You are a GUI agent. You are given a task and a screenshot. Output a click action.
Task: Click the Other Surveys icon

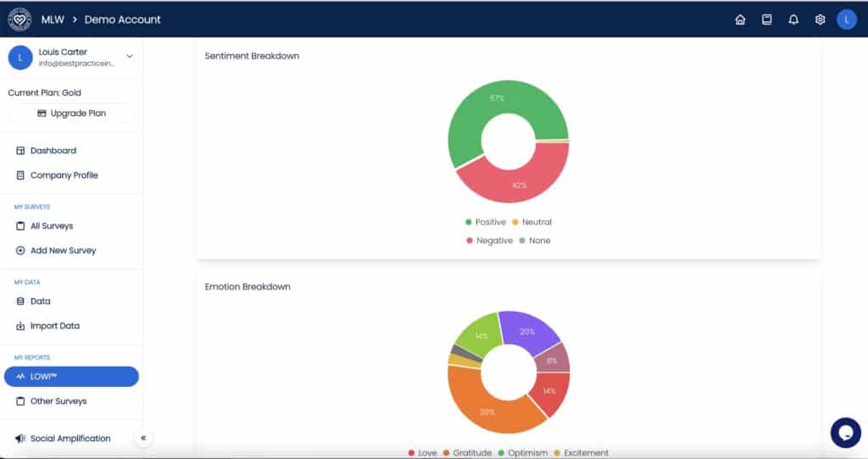tap(20, 401)
